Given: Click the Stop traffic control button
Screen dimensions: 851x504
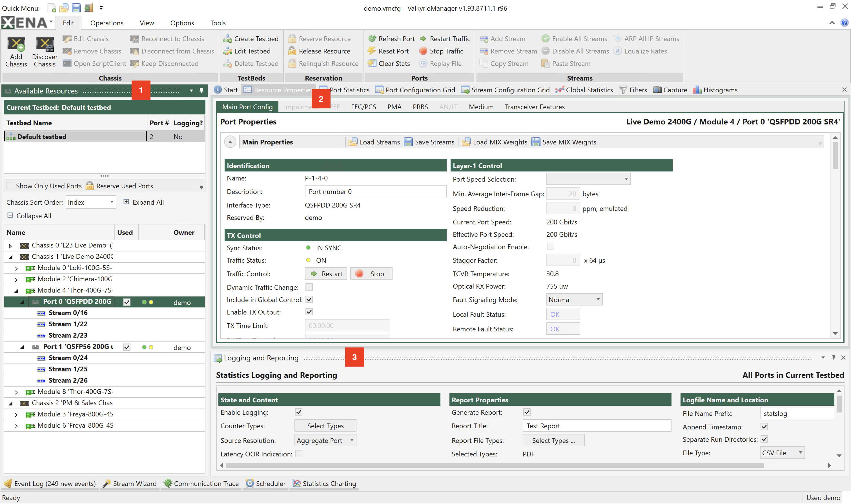Looking at the screenshot, I should point(371,274).
